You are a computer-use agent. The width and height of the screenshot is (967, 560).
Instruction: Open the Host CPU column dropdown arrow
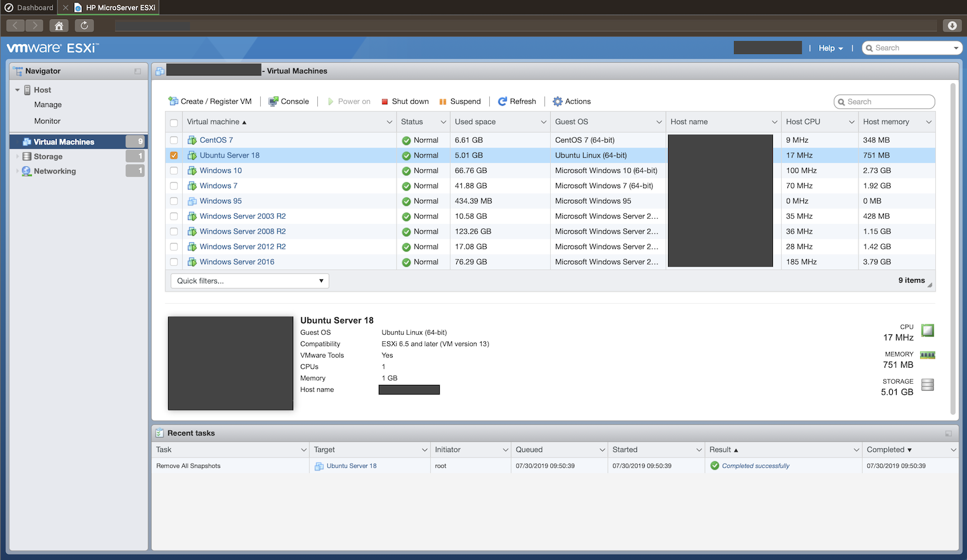(852, 122)
